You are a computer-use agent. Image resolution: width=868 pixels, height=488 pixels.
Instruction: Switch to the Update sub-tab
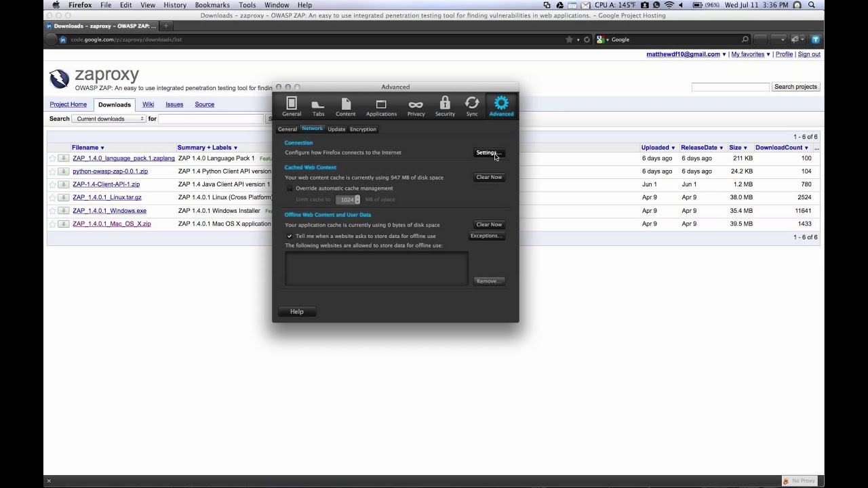[336, 129]
